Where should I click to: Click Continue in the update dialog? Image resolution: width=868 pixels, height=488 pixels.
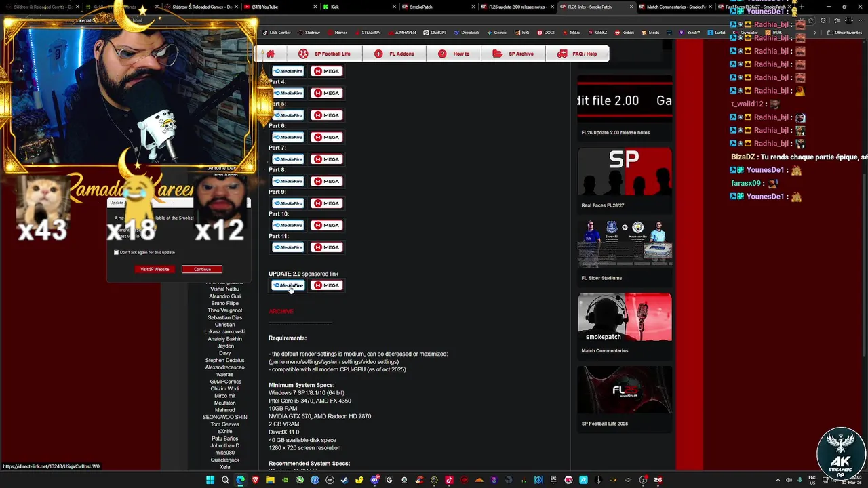202,269
